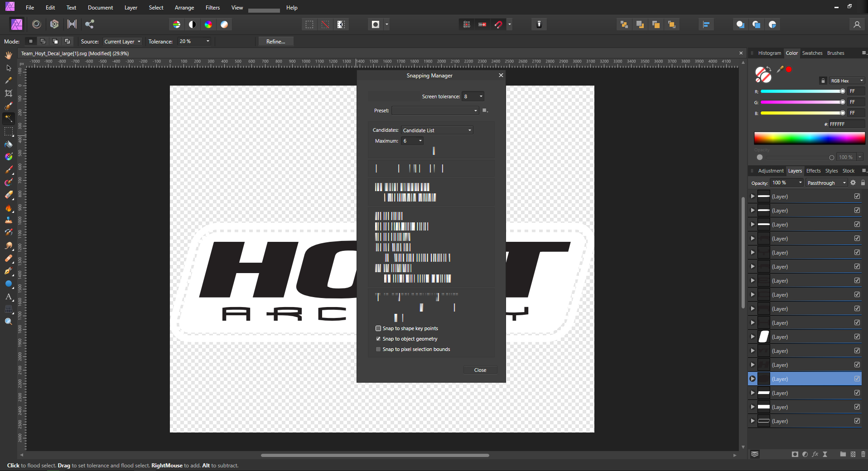Open the account profile icon

pyautogui.click(x=857, y=24)
